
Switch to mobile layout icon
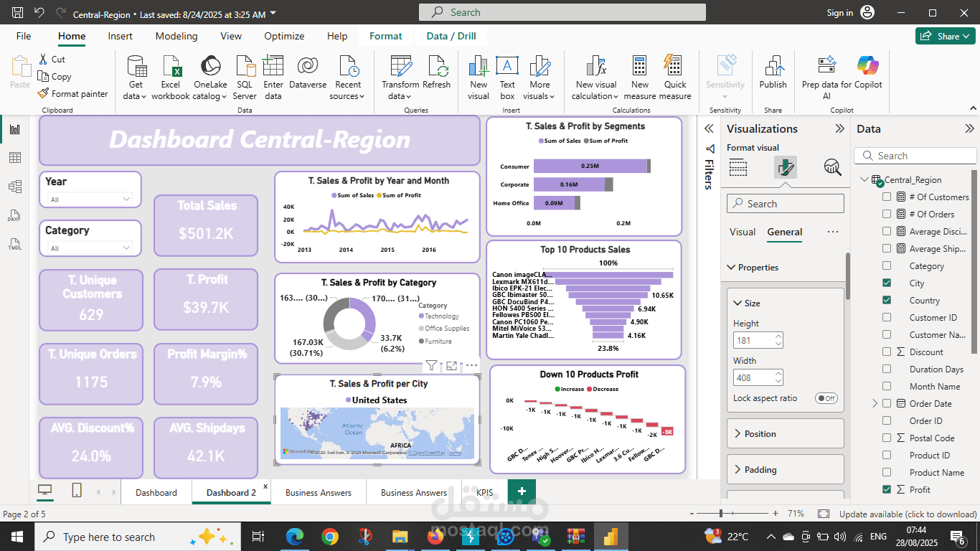tap(77, 491)
